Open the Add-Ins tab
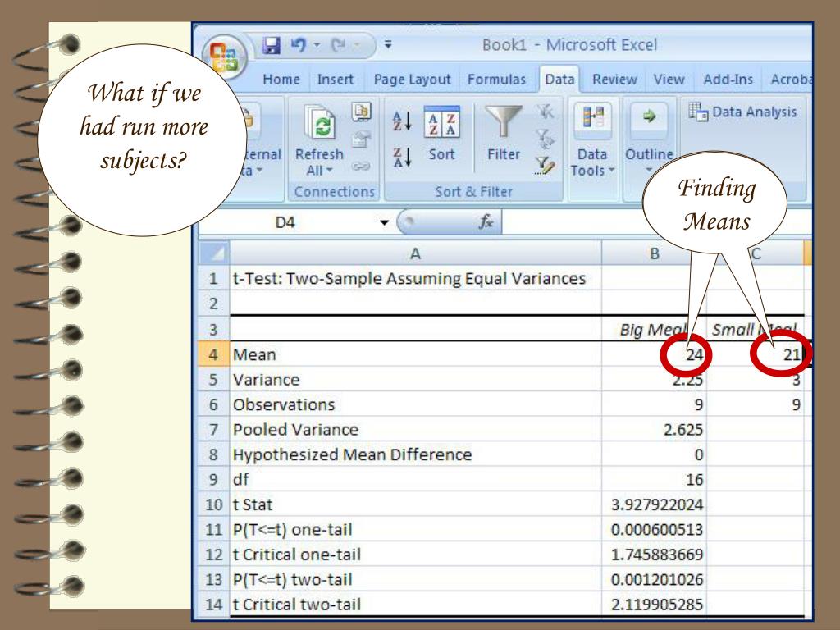The image size is (840, 630). (x=728, y=80)
